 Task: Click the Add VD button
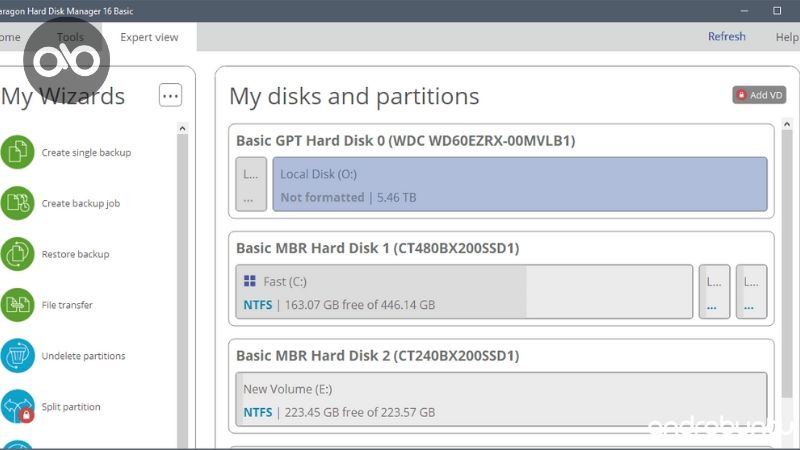759,95
